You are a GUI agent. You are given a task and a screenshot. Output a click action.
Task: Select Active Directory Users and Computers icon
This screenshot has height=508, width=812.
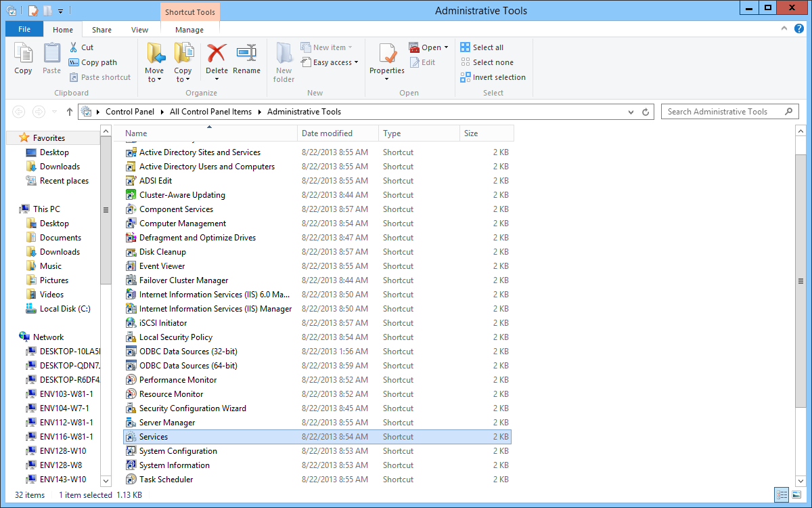tap(131, 167)
